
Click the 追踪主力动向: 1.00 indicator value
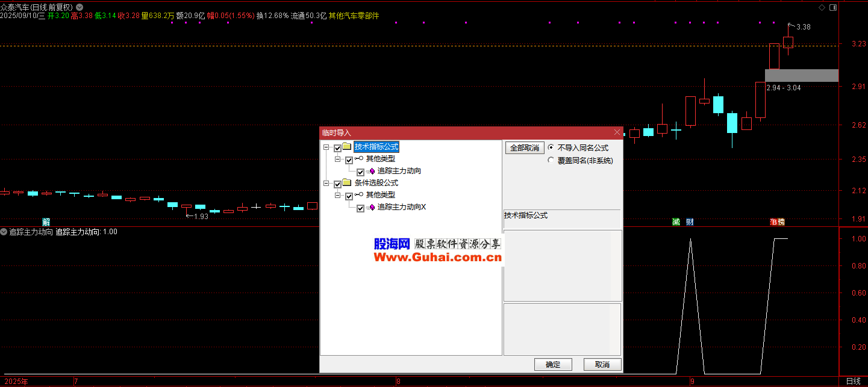pyautogui.click(x=86, y=232)
